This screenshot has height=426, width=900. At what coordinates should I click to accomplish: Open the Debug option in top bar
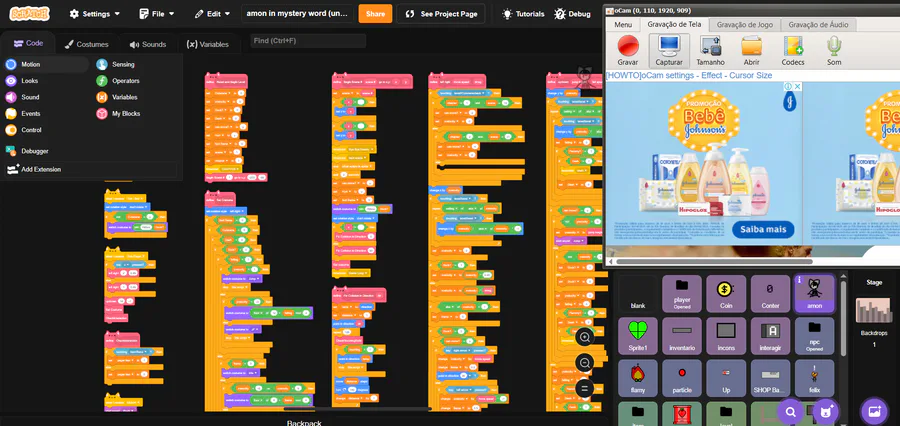coord(572,14)
